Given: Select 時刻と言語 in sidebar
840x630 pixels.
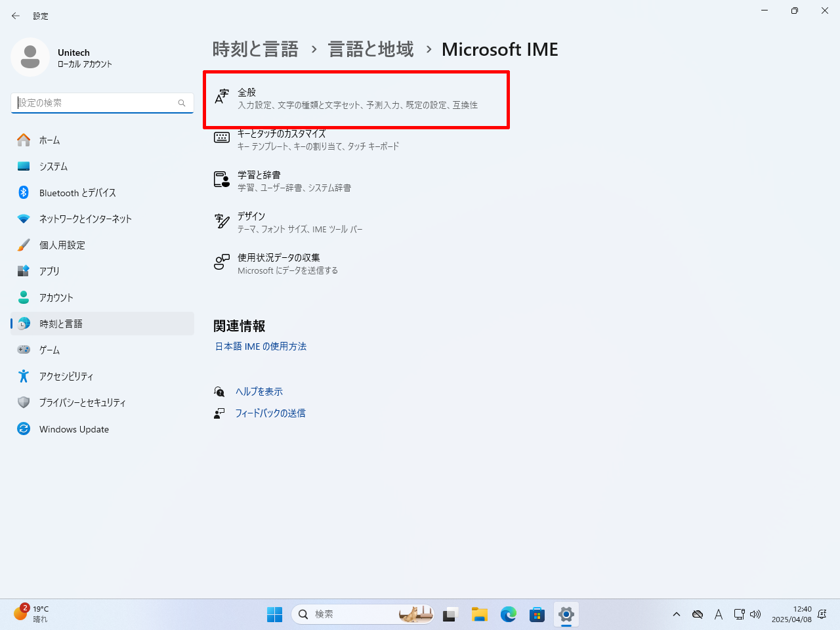Looking at the screenshot, I should coord(102,324).
